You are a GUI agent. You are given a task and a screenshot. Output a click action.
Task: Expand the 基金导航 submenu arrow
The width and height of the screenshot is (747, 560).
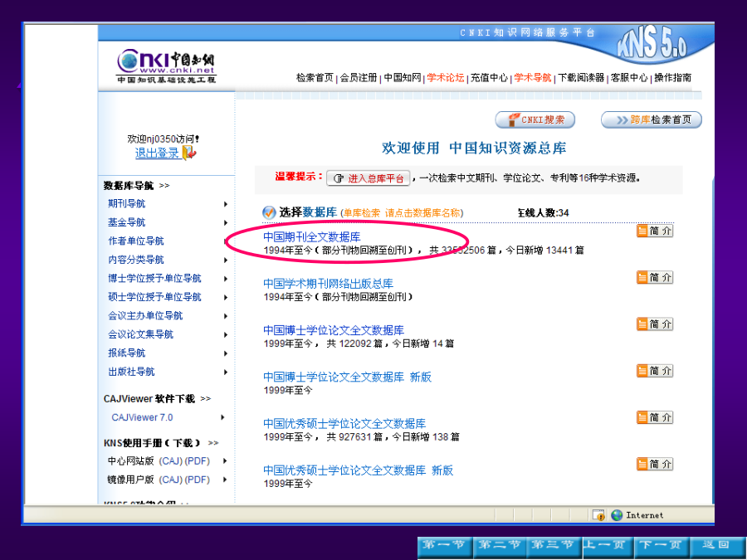click(x=226, y=222)
